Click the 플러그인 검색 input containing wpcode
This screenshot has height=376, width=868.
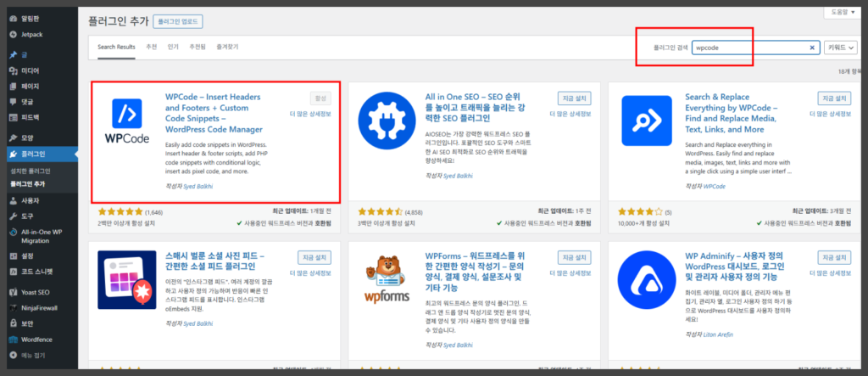tap(756, 48)
